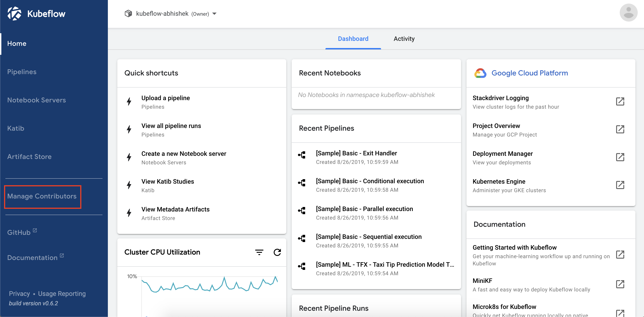Open Project Overview external link icon
The height and width of the screenshot is (317, 644).
[x=620, y=129]
